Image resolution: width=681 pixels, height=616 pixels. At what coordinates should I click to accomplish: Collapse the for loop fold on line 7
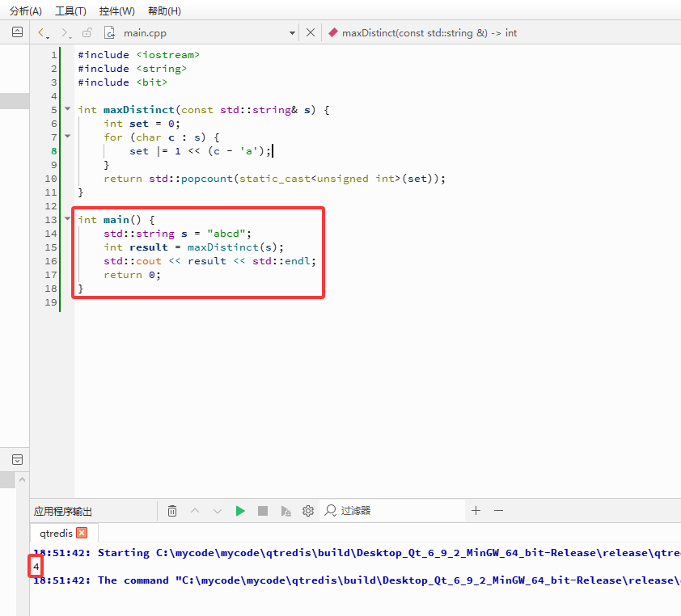coord(68,137)
